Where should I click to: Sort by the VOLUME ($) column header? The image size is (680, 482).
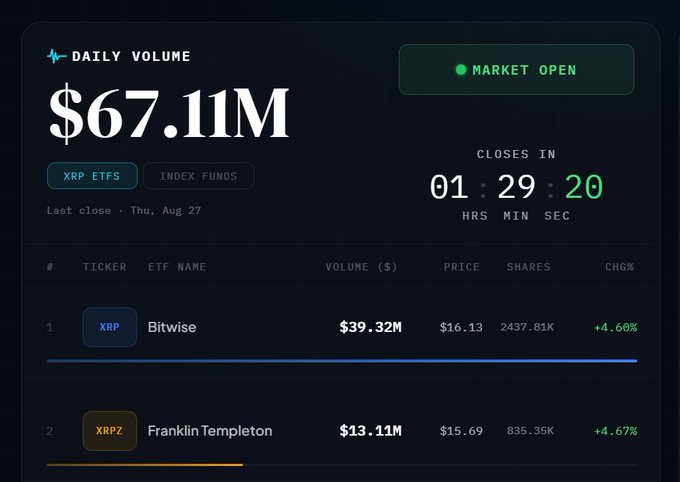(361, 267)
